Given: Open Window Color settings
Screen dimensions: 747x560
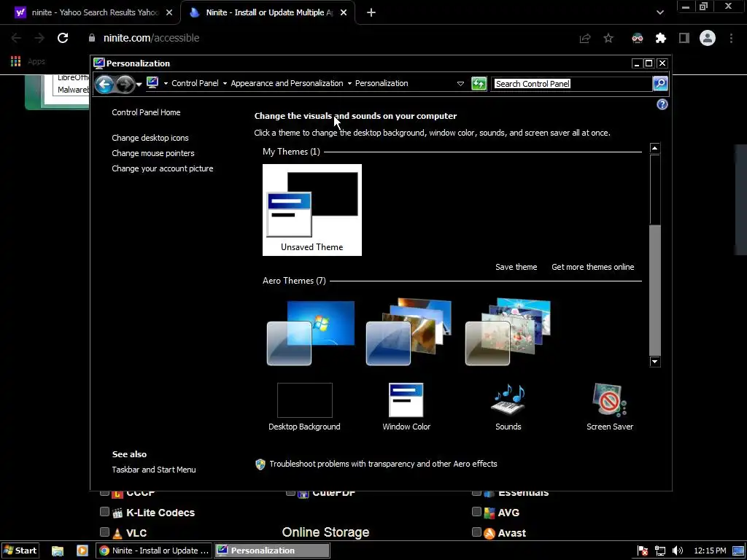Looking at the screenshot, I should point(406,407).
